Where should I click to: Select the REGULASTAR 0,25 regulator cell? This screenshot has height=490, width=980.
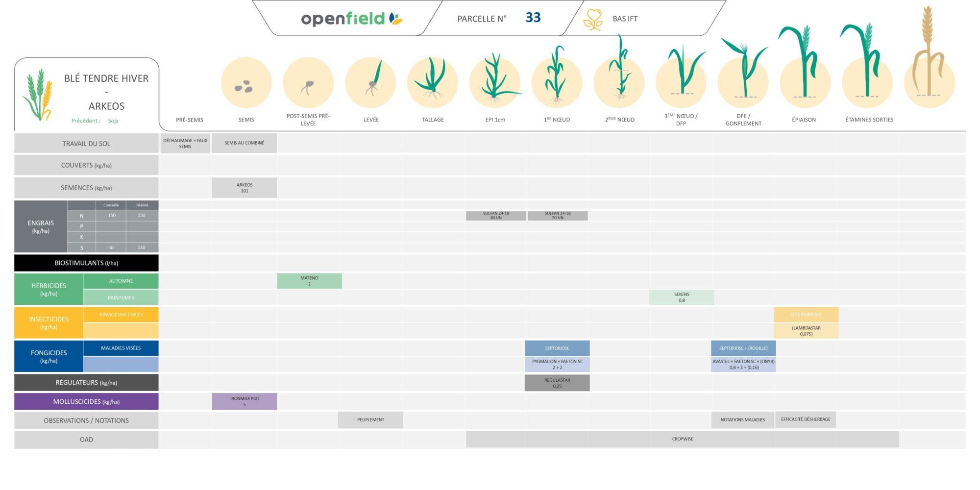click(557, 383)
